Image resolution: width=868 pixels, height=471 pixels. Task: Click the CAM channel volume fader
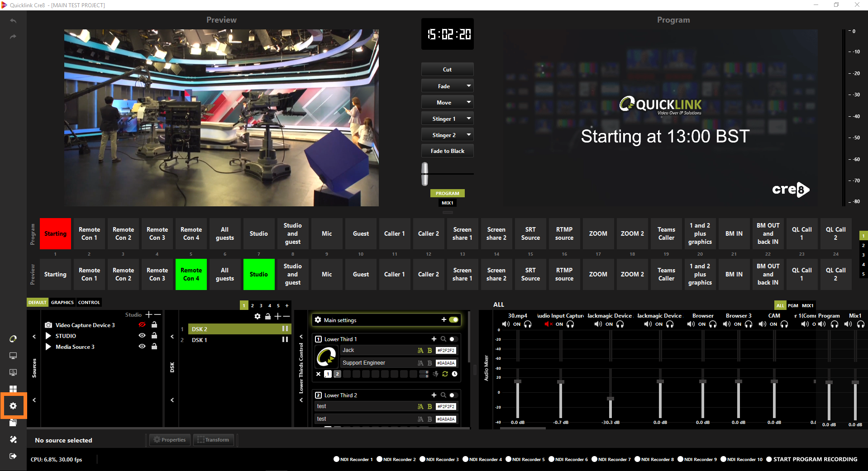774,381
